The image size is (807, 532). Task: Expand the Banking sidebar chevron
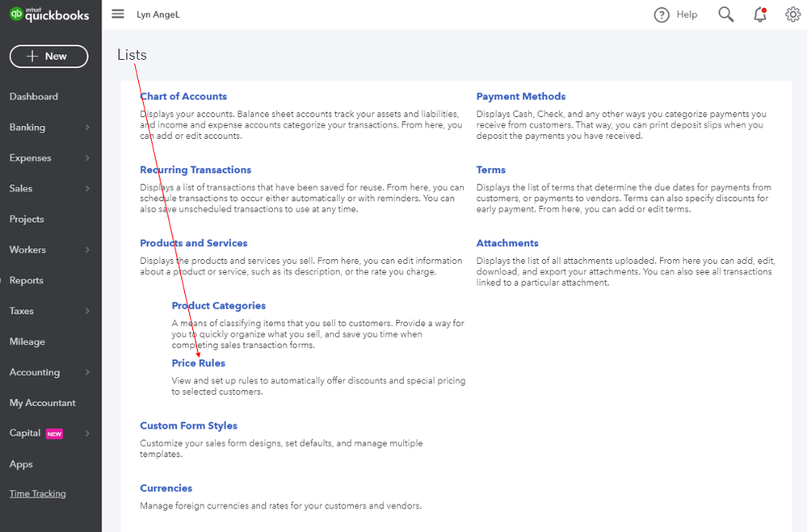click(x=87, y=127)
